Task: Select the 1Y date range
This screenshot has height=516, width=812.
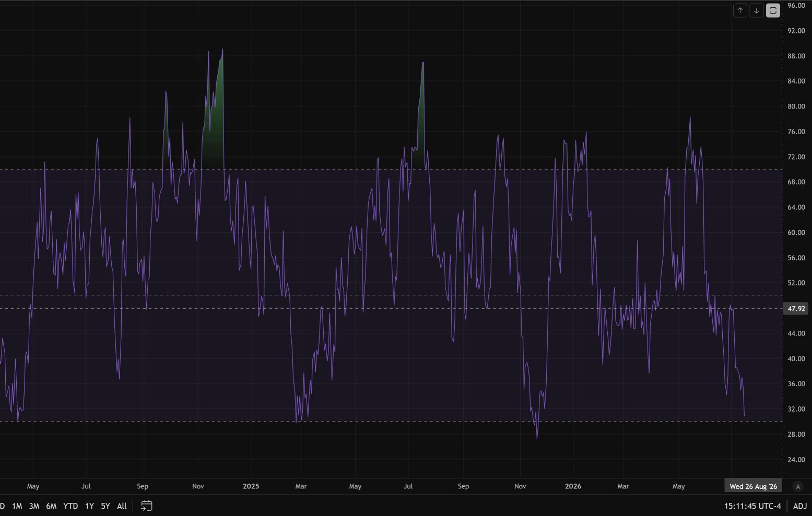Action: click(89, 506)
